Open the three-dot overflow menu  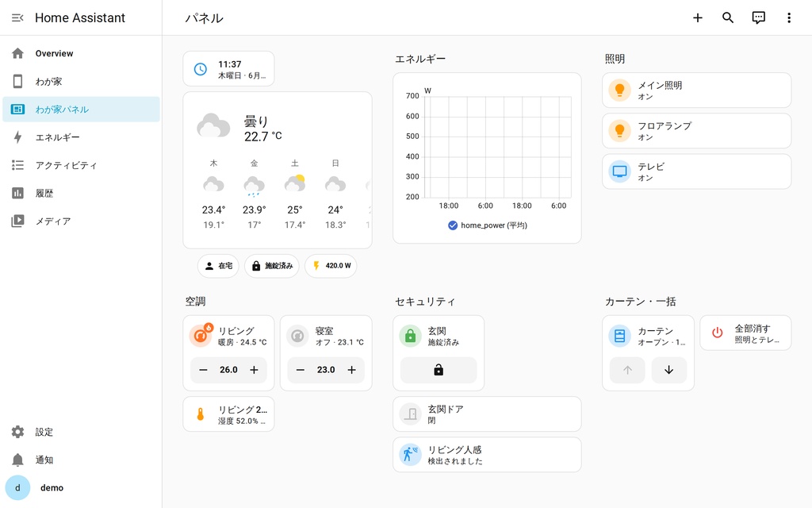pyautogui.click(x=789, y=17)
